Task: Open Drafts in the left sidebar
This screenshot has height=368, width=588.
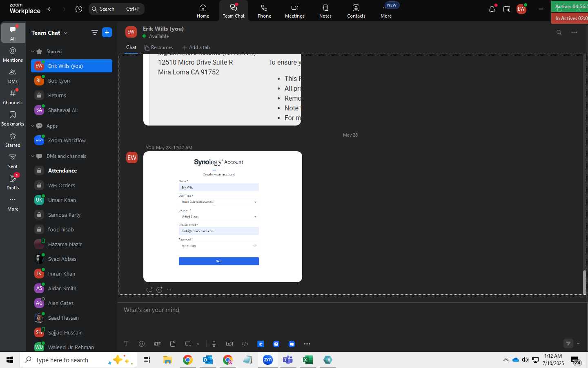Action: (13, 182)
